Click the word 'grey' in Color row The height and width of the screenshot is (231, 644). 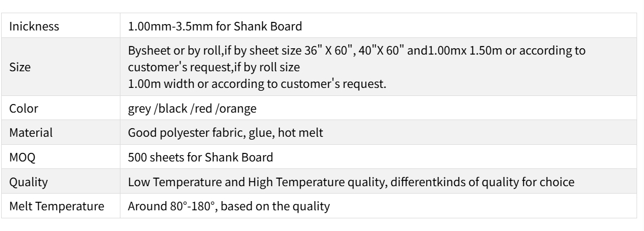[x=139, y=107]
